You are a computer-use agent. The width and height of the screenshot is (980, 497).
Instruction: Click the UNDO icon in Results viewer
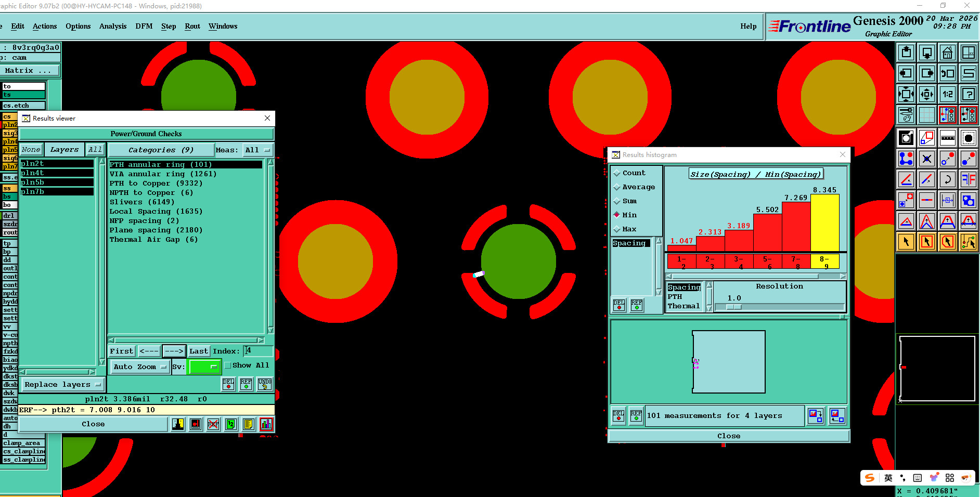(x=265, y=384)
